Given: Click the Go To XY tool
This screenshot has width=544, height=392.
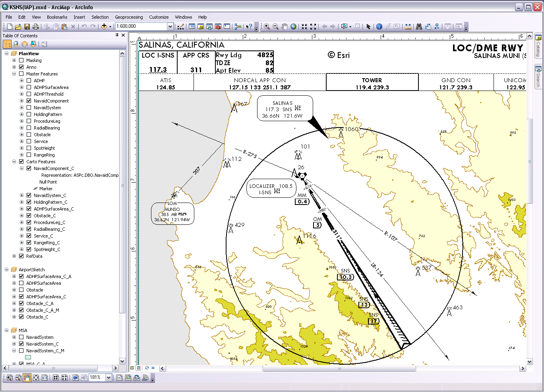Looking at the screenshot, I should pos(437,27).
